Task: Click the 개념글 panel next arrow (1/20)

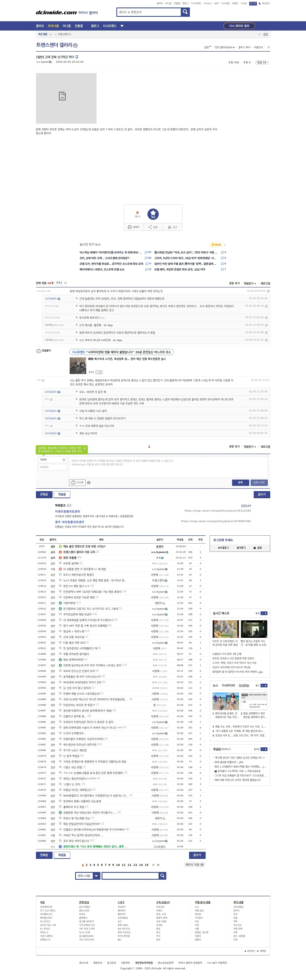Action: point(266,749)
